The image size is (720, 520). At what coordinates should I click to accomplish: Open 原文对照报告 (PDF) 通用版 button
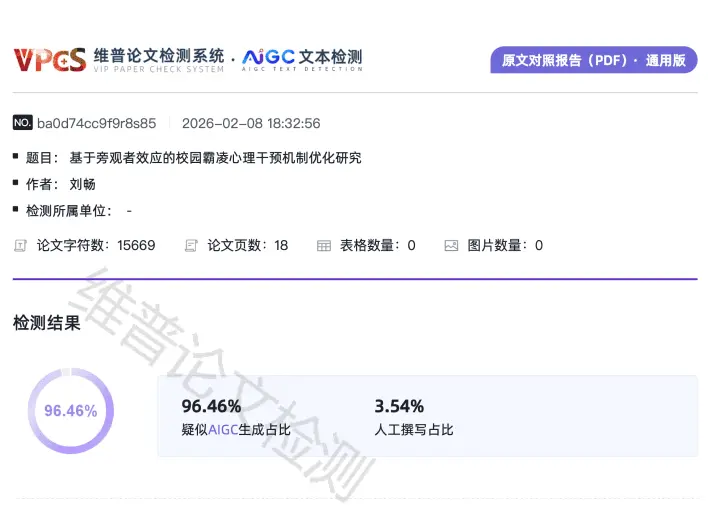594,60
